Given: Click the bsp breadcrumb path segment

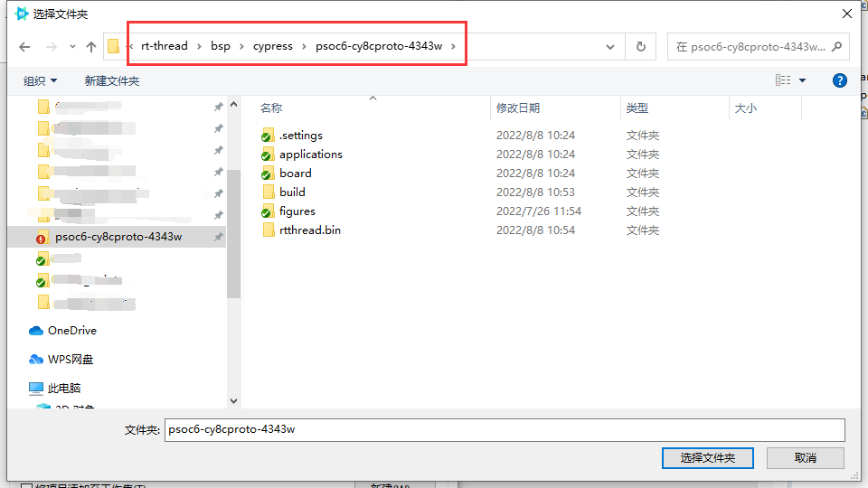Looking at the screenshot, I should pos(221,46).
